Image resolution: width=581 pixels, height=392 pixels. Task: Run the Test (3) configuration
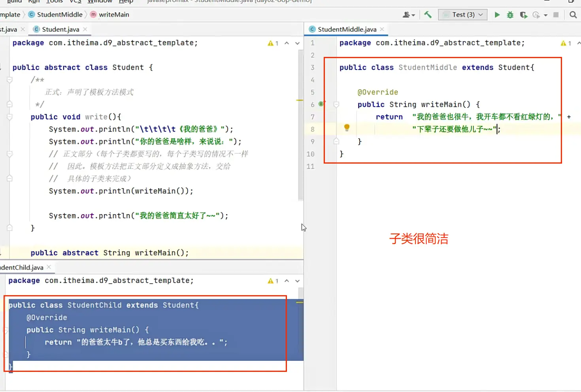(497, 15)
